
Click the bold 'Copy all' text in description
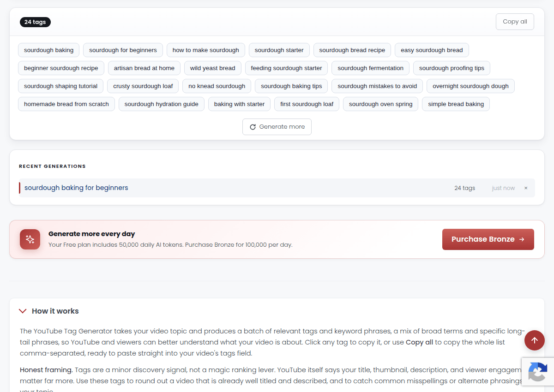[x=419, y=342]
